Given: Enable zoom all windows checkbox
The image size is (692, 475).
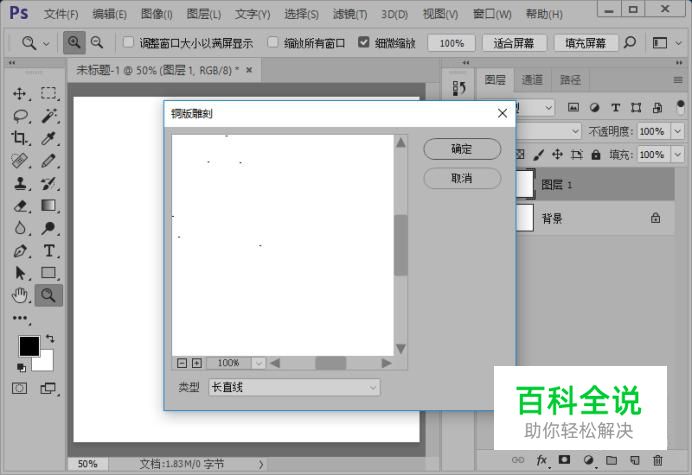Looking at the screenshot, I should [273, 42].
